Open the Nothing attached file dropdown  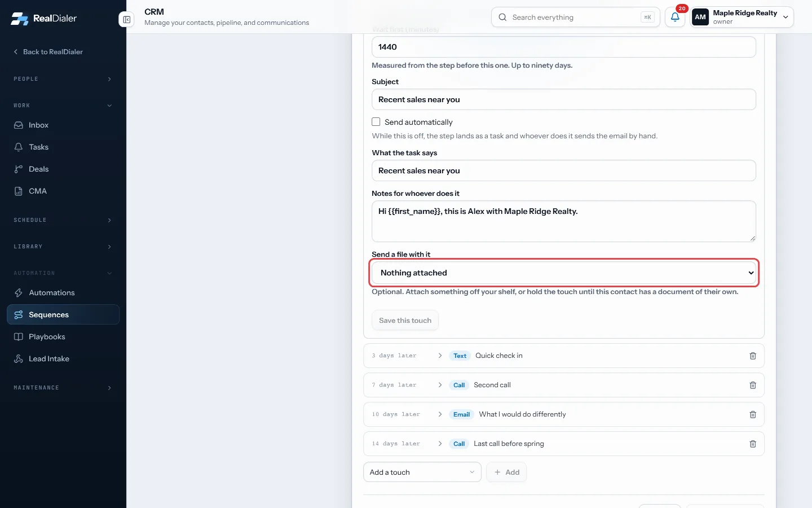(564, 273)
